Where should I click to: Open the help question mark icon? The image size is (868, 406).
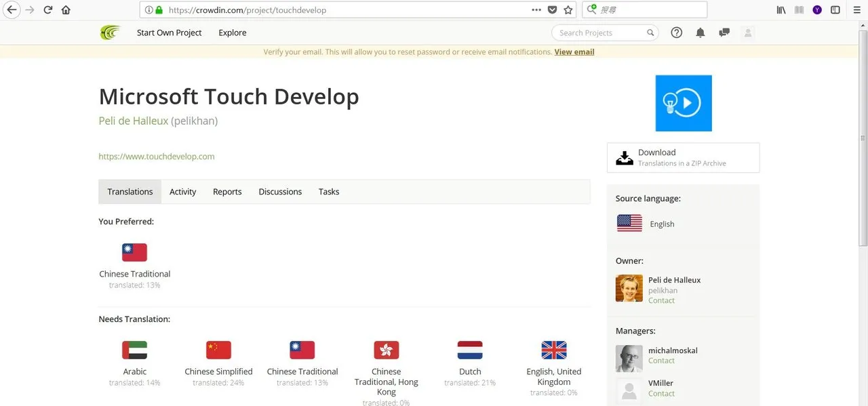[676, 33]
